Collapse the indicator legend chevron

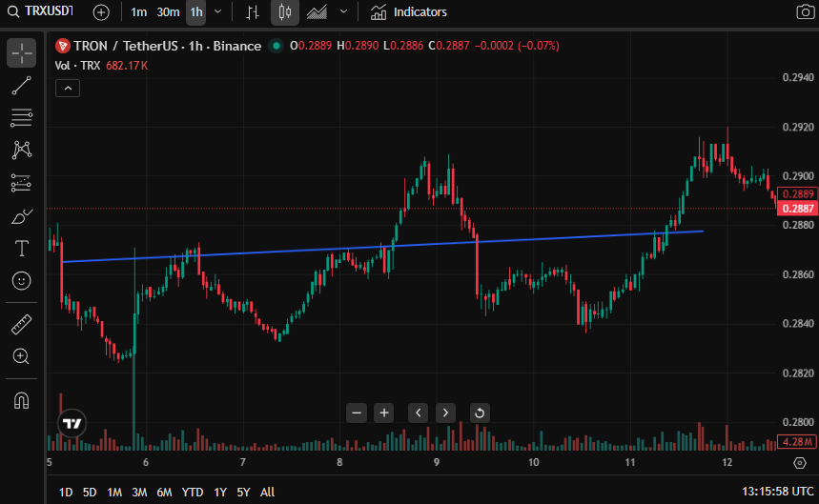point(68,89)
